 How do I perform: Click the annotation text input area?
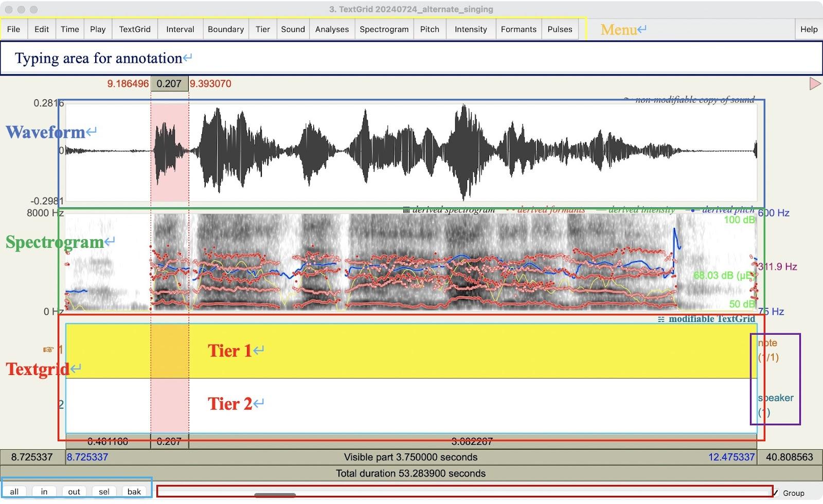tap(411, 58)
